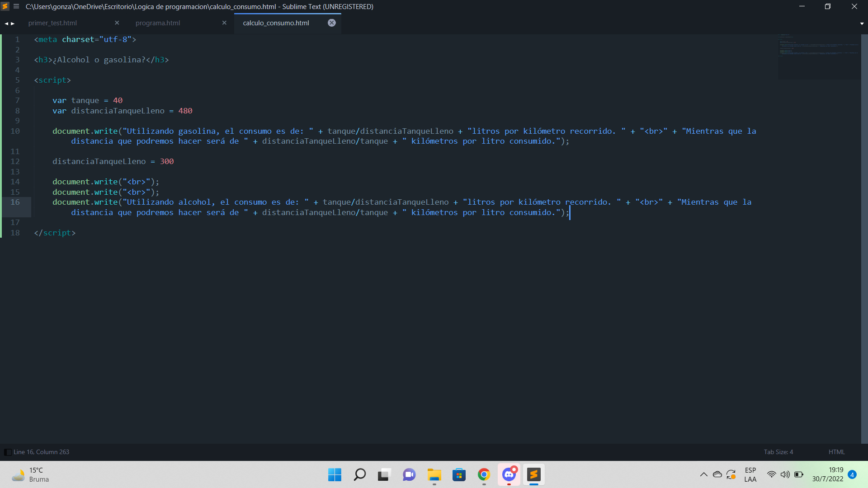Switch to the primer_test.html tab
This screenshot has width=868, height=488.
52,23
